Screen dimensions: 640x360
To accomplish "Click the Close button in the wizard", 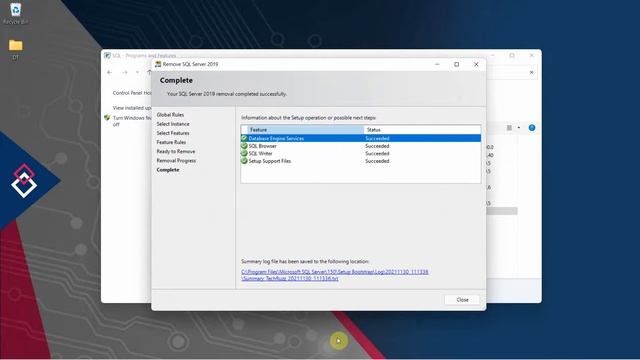I will coord(462,300).
